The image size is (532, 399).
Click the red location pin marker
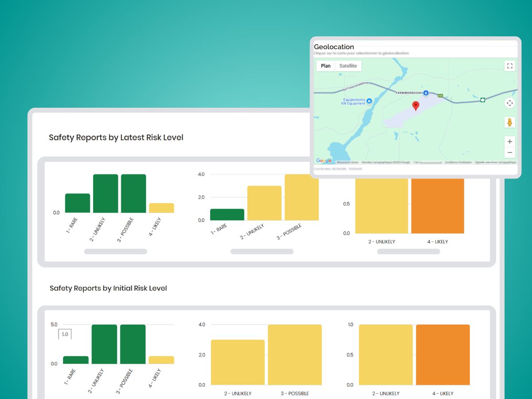pos(415,106)
